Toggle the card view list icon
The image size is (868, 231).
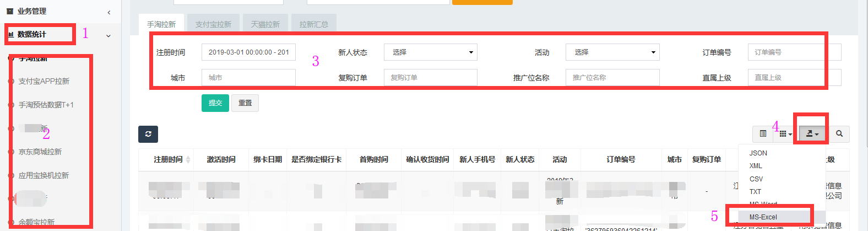click(763, 134)
